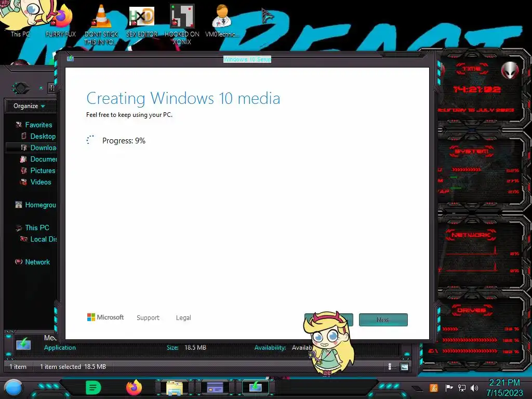Click the Windows 10 Setup title bar icon
Viewport: 532px width, 399px height.
click(70, 58)
